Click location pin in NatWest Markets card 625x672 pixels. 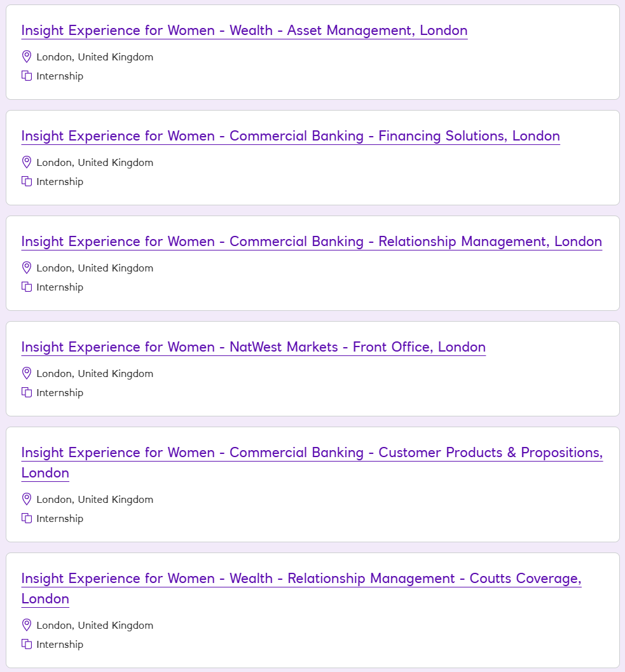[27, 373]
